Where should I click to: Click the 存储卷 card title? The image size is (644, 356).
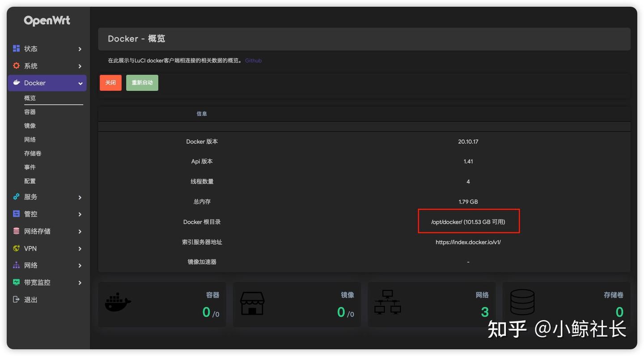(614, 295)
